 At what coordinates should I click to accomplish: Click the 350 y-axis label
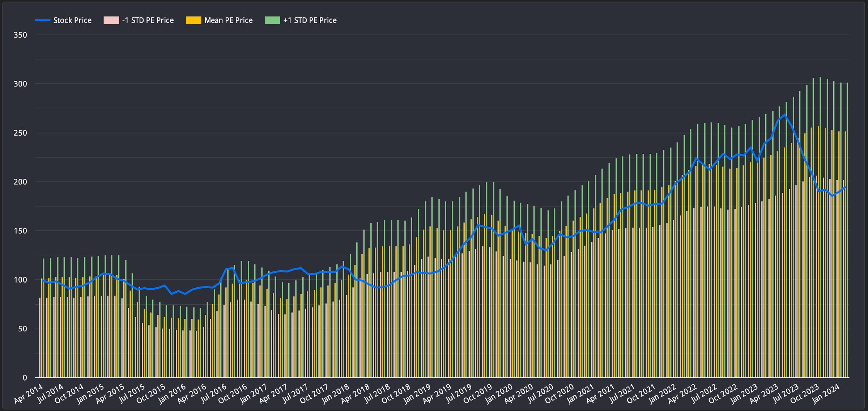coord(20,35)
